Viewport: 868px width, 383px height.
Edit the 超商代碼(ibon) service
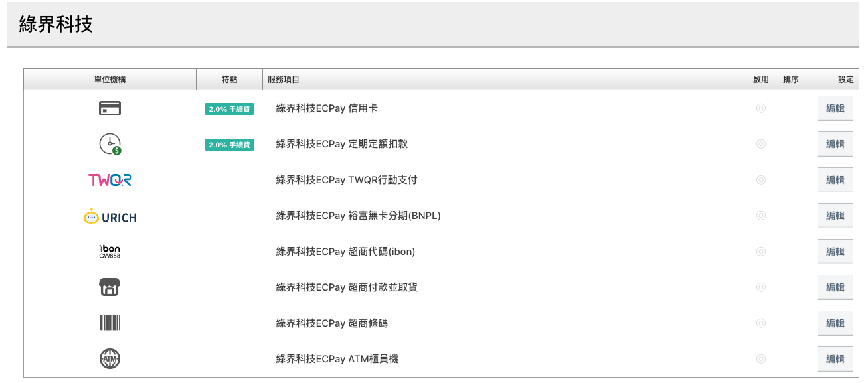click(x=835, y=252)
